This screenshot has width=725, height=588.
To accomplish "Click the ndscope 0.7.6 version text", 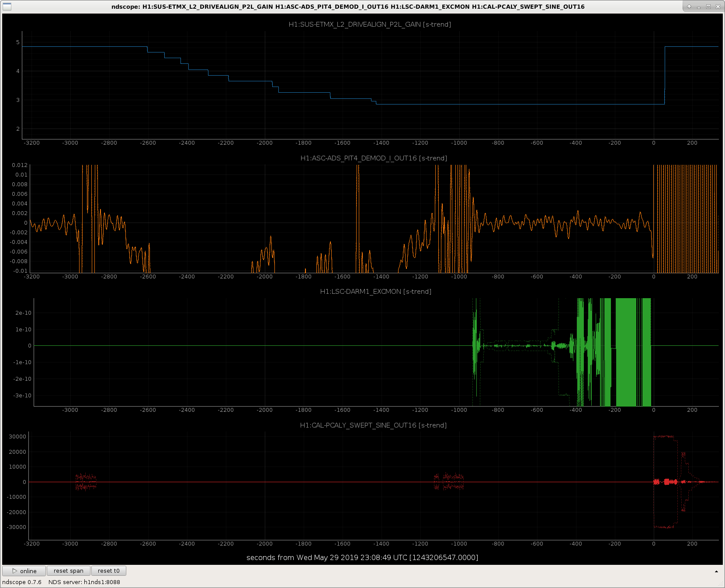I will [22, 582].
